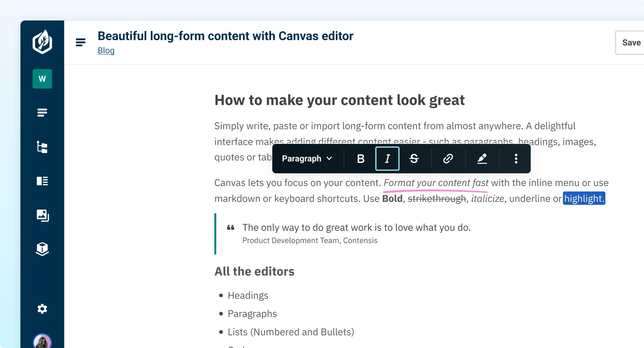This screenshot has width=644, height=348.
Task: Click the Contensis logo in the sidebar
Action: 42,42
